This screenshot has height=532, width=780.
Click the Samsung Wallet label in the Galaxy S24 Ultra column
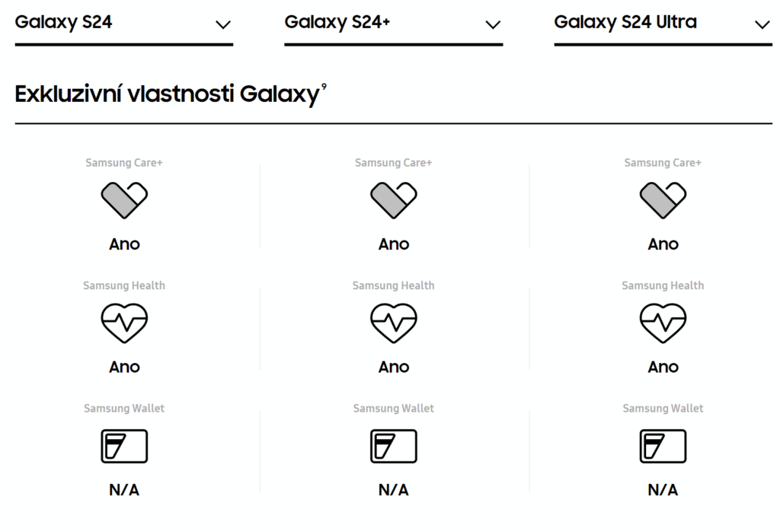[663, 408]
